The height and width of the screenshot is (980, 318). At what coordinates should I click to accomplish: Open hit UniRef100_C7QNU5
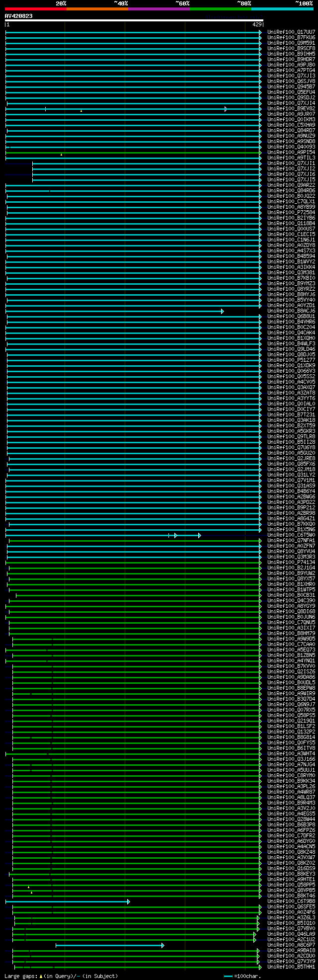click(x=291, y=623)
